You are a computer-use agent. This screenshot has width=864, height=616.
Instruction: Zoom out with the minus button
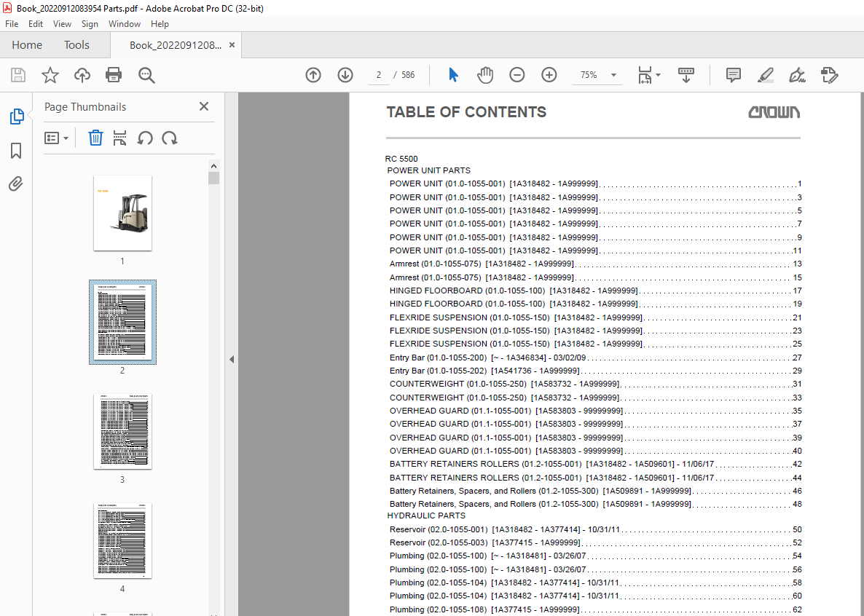[517, 75]
